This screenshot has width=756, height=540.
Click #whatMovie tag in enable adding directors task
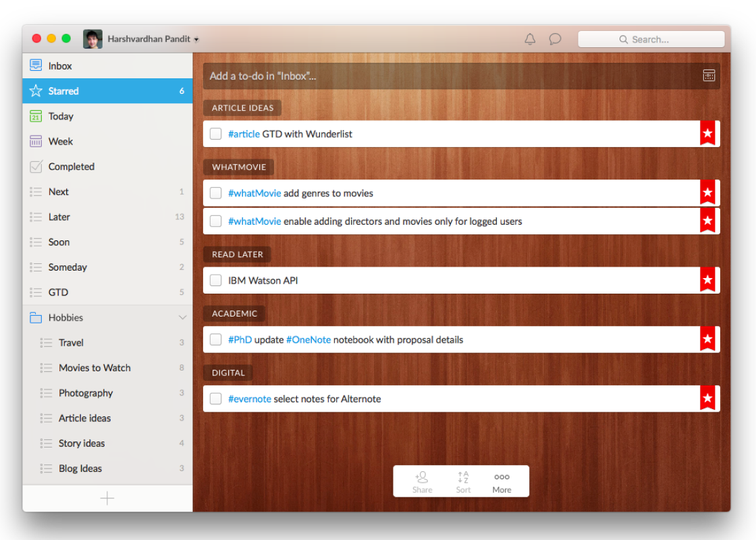[x=254, y=221]
